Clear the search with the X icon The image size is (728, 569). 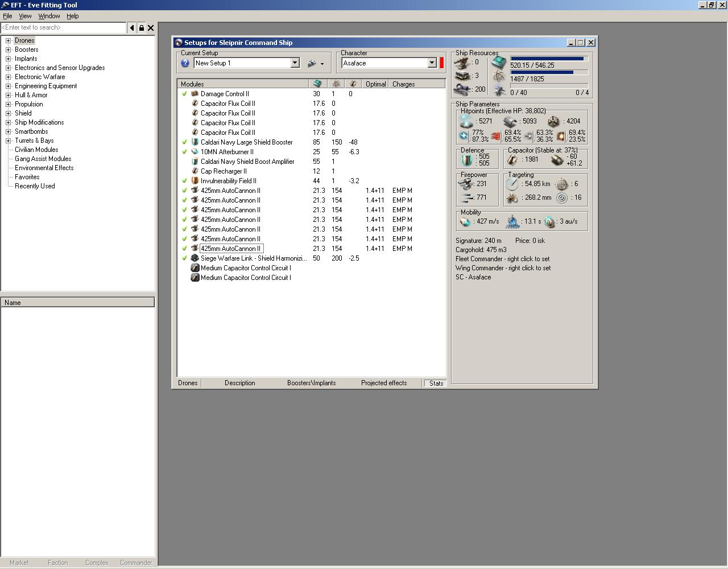point(151,27)
